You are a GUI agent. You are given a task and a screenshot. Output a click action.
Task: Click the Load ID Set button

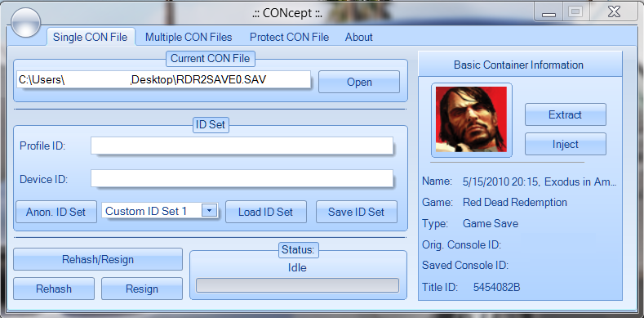pyautogui.click(x=266, y=212)
